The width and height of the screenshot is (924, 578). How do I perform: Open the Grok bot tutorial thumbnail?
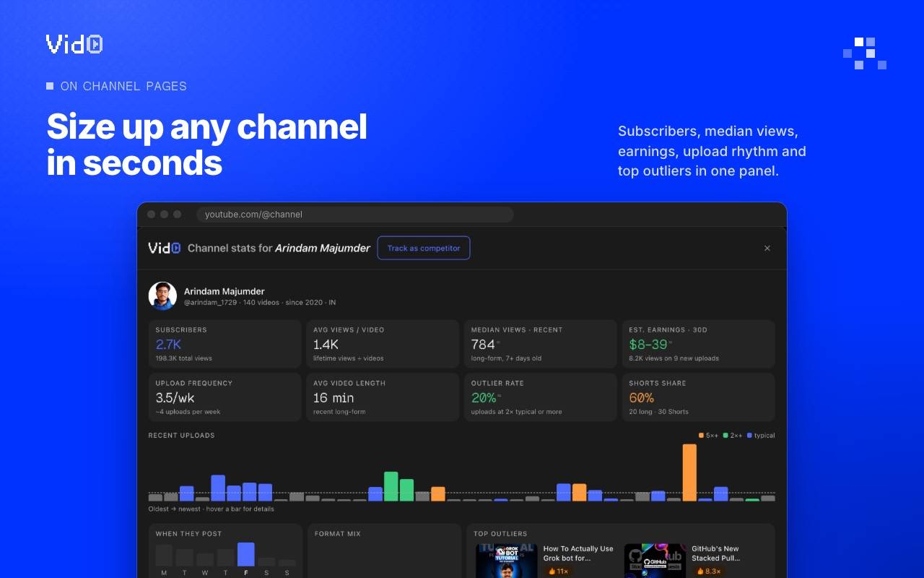(507, 561)
